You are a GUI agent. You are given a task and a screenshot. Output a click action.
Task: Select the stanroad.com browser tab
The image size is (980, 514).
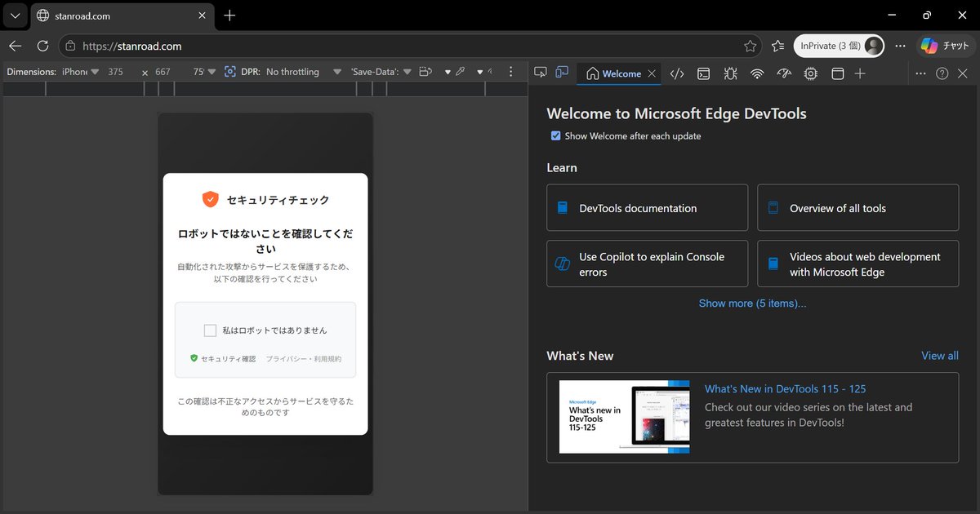point(121,16)
